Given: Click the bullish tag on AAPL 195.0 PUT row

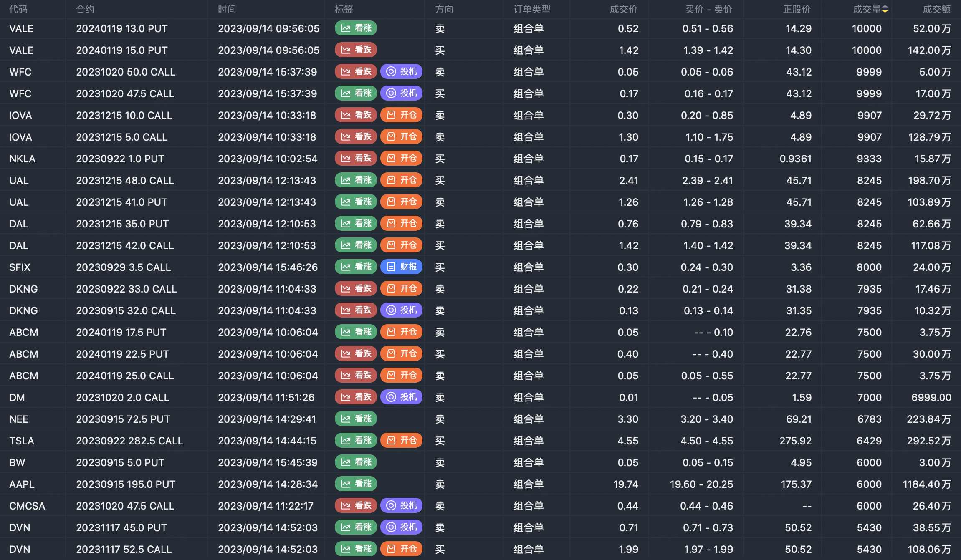Looking at the screenshot, I should pos(356,484).
